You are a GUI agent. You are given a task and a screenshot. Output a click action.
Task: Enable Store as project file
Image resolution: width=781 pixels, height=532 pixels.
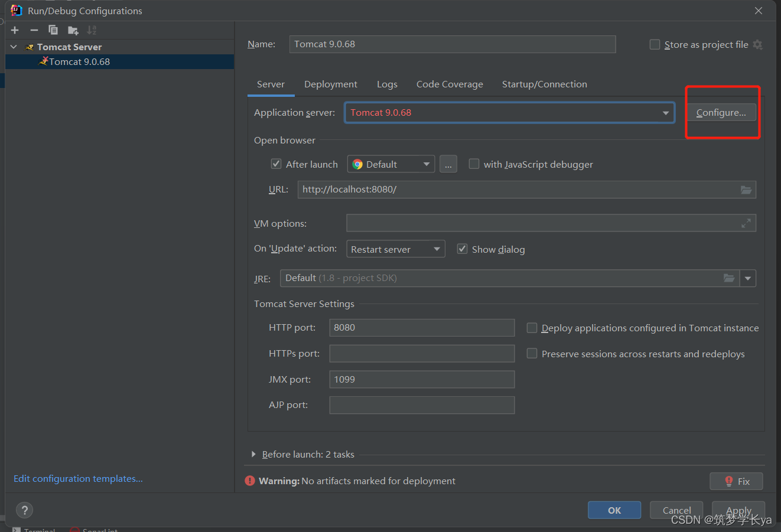point(655,44)
